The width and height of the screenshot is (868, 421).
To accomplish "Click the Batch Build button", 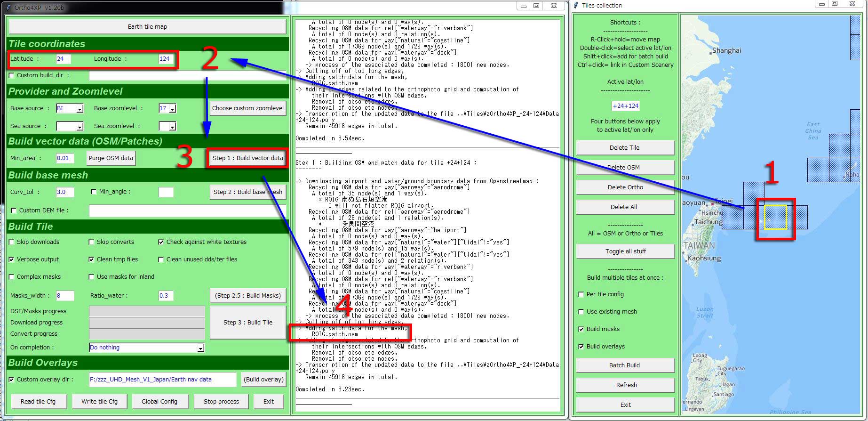I will tap(624, 365).
